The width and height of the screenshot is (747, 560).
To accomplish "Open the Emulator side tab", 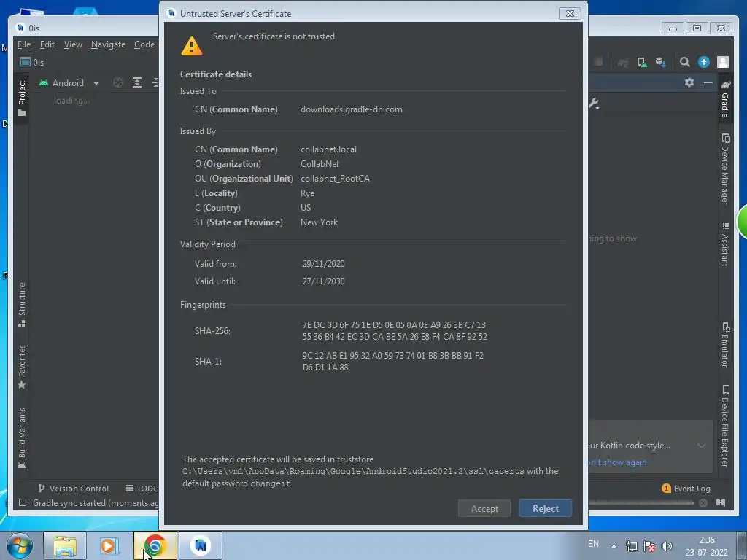I will click(x=725, y=345).
